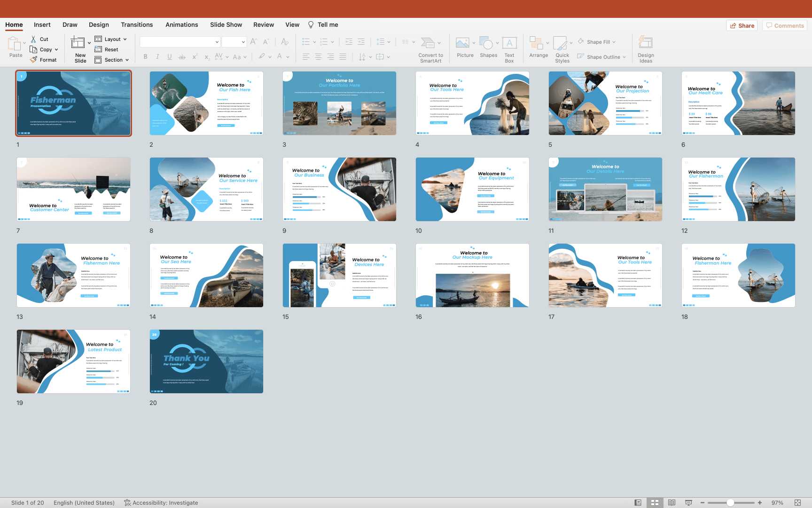Open the Shapes gallery
Viewport: 812px width, 508px height.
[x=486, y=43]
